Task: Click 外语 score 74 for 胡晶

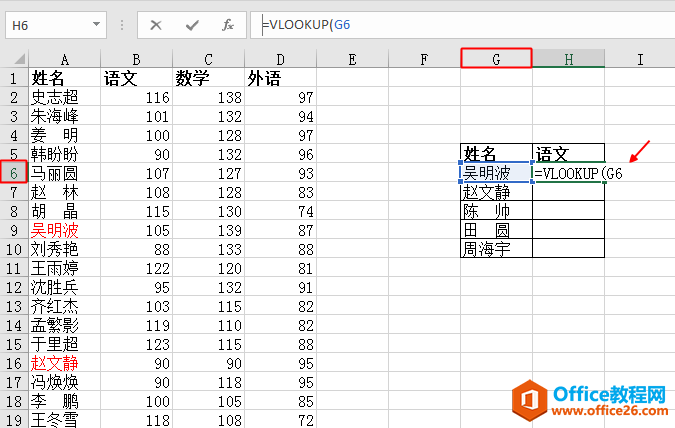Action: click(x=280, y=211)
